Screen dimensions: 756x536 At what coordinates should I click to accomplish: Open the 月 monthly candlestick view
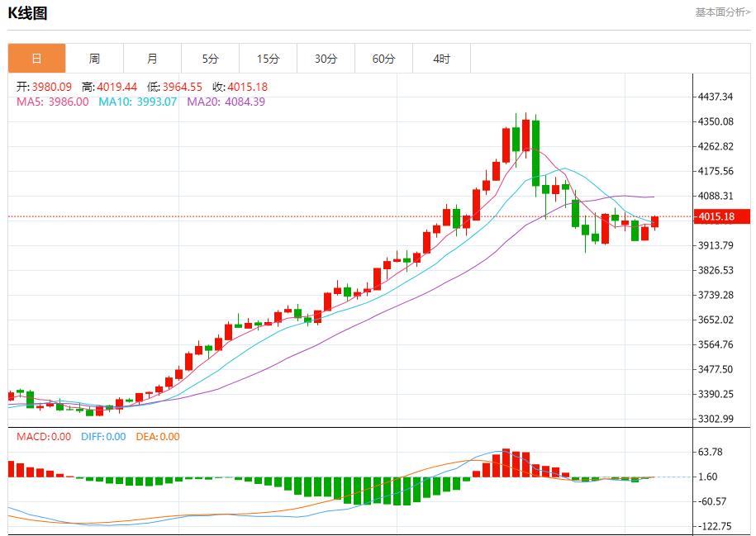(152, 58)
